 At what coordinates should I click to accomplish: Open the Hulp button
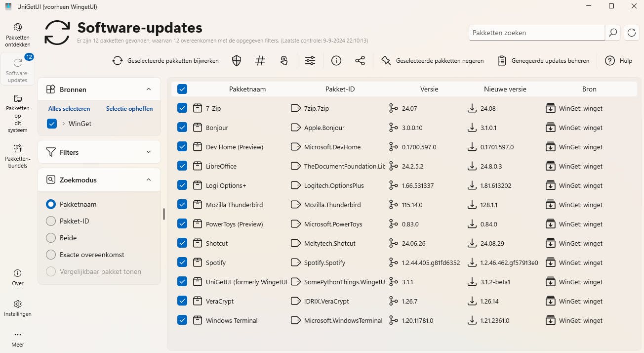pos(619,61)
